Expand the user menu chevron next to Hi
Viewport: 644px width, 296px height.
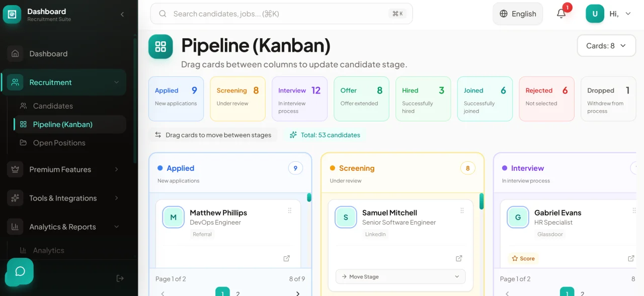coord(628,14)
